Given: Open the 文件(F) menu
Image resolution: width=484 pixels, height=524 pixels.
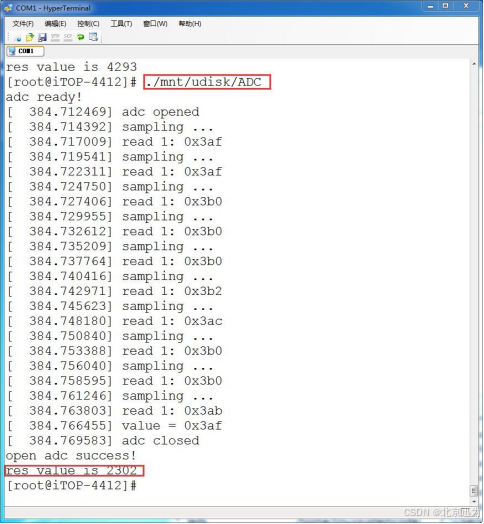Looking at the screenshot, I should [23, 24].
